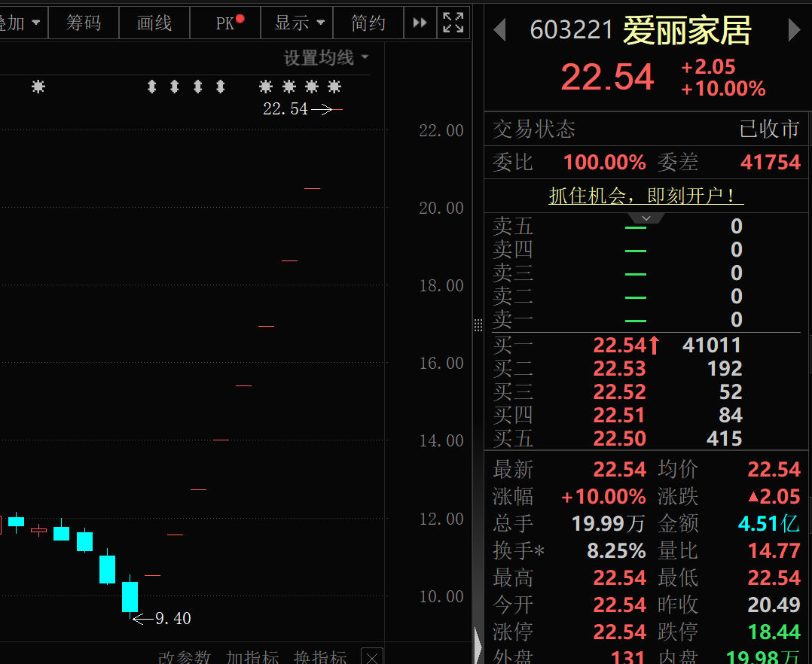Click the 卖一 row label

[513, 319]
